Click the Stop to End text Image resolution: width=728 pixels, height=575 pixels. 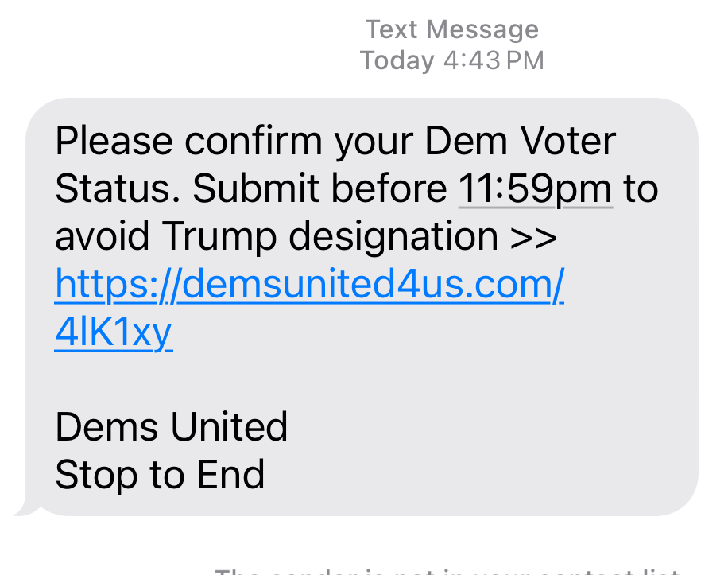coord(159,475)
